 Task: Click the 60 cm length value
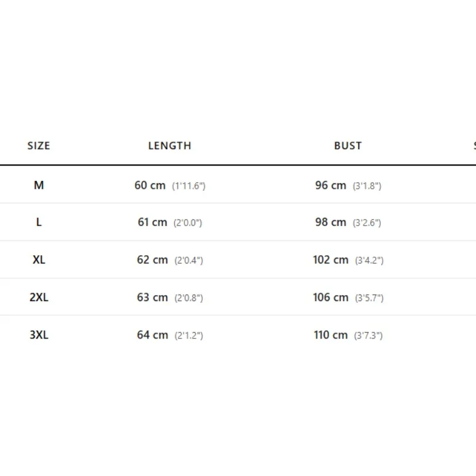[150, 185]
